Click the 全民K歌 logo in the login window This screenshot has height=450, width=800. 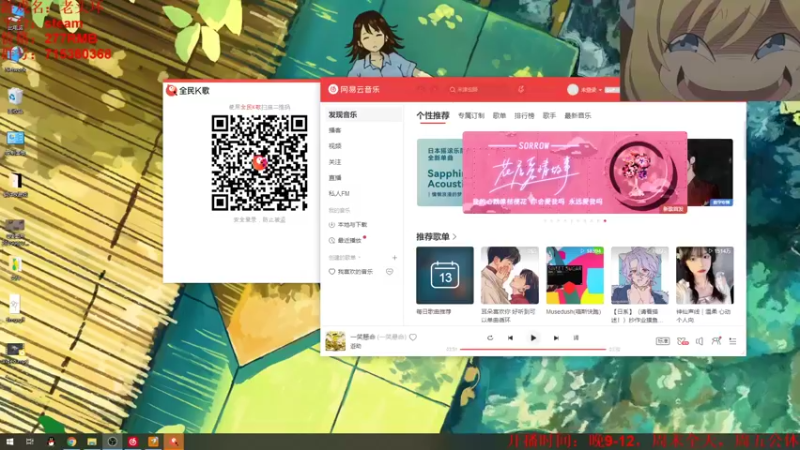click(x=188, y=91)
